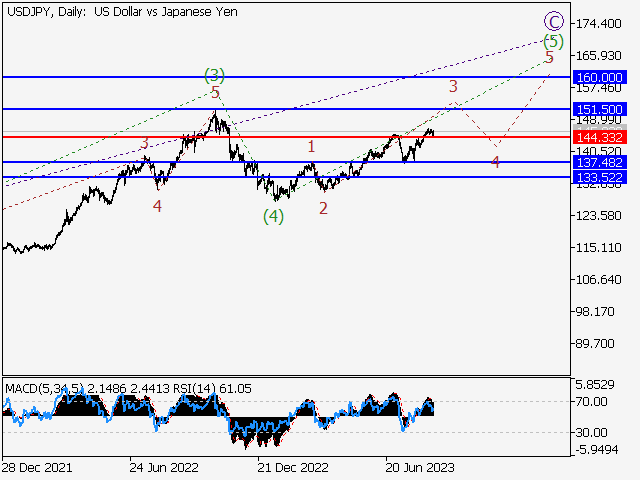Select the blue horizontal line at 151.500
Screen dimensions: 640x480
pyautogui.click(x=287, y=109)
